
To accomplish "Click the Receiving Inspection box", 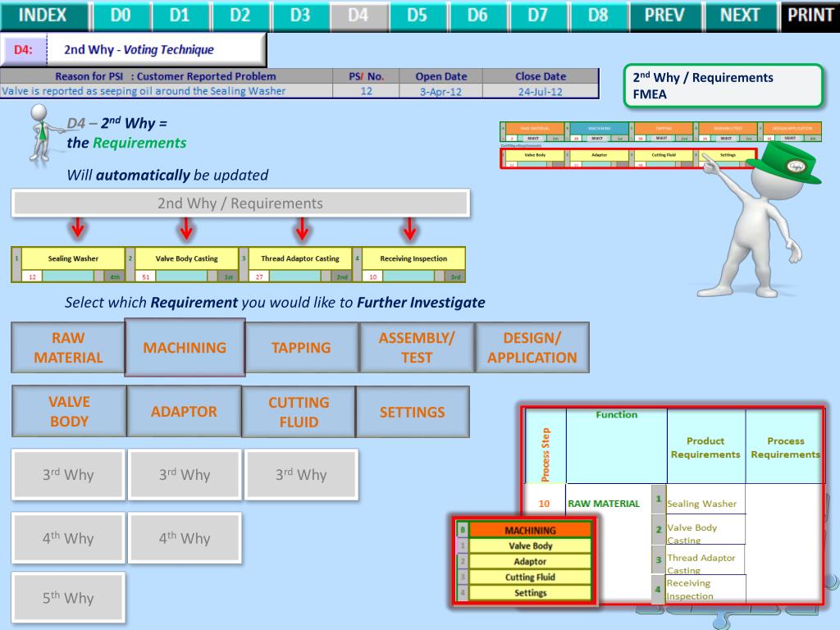I will point(413,258).
